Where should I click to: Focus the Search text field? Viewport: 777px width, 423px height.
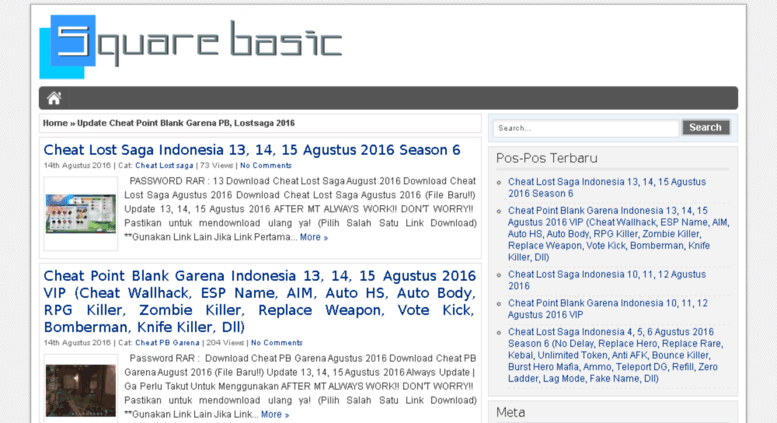point(586,128)
